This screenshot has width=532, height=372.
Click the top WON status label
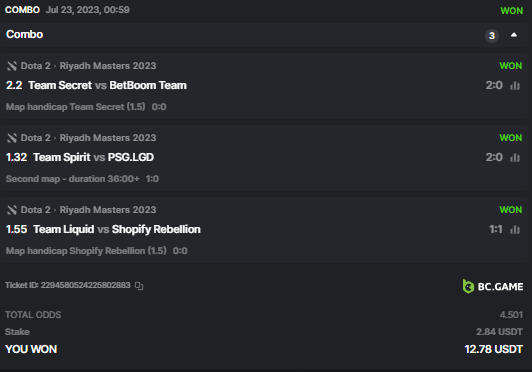click(512, 11)
